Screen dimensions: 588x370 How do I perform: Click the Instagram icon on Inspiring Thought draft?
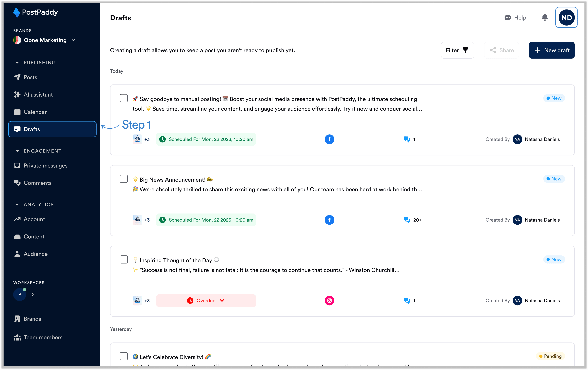[x=329, y=300]
